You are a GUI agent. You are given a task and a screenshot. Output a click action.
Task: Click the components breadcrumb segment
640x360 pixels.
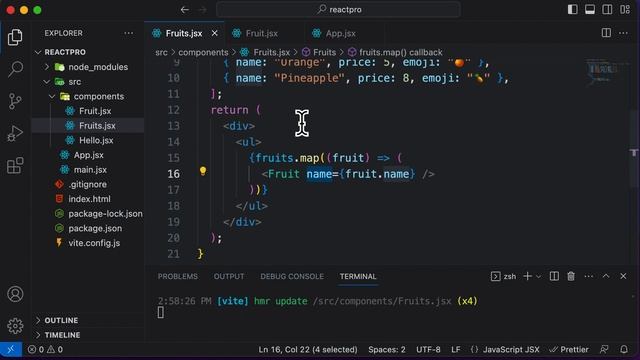203,52
